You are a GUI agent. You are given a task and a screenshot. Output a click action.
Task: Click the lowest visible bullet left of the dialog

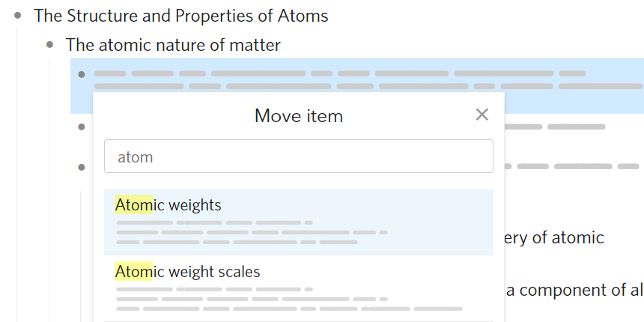coord(82,166)
